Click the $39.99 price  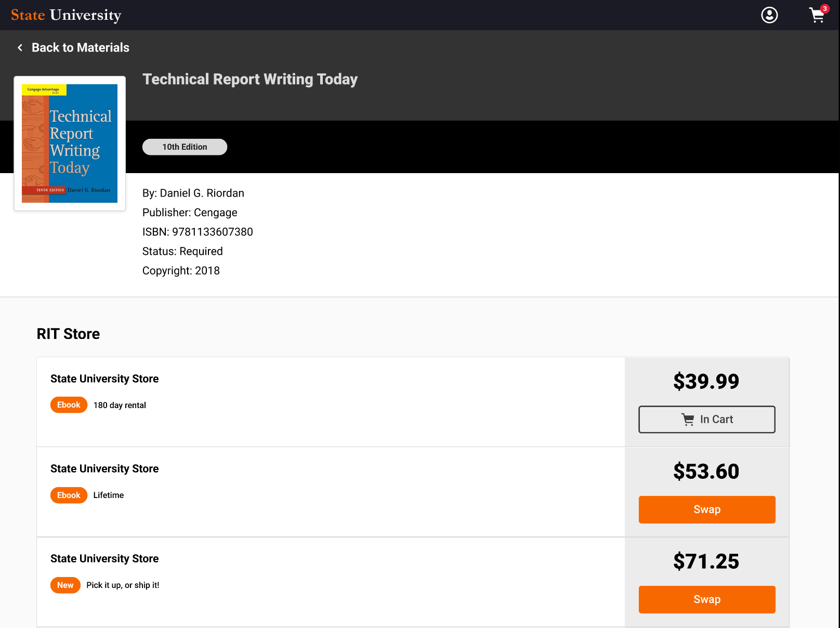[x=706, y=382]
